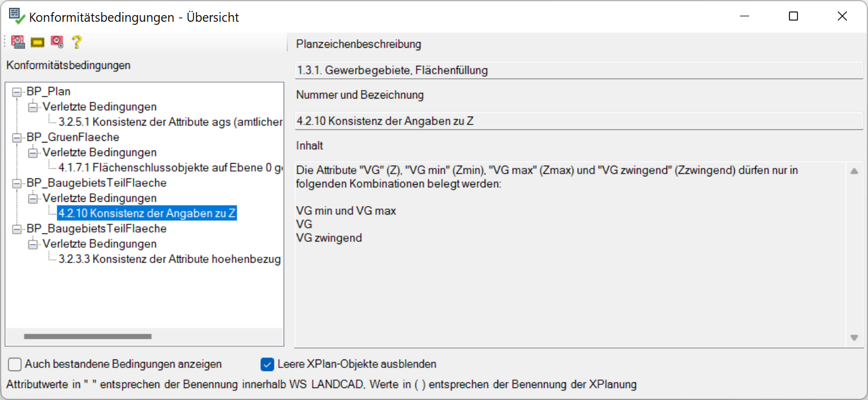Select 4.2.10 Konsistenz der Angaben zu Z

147,213
